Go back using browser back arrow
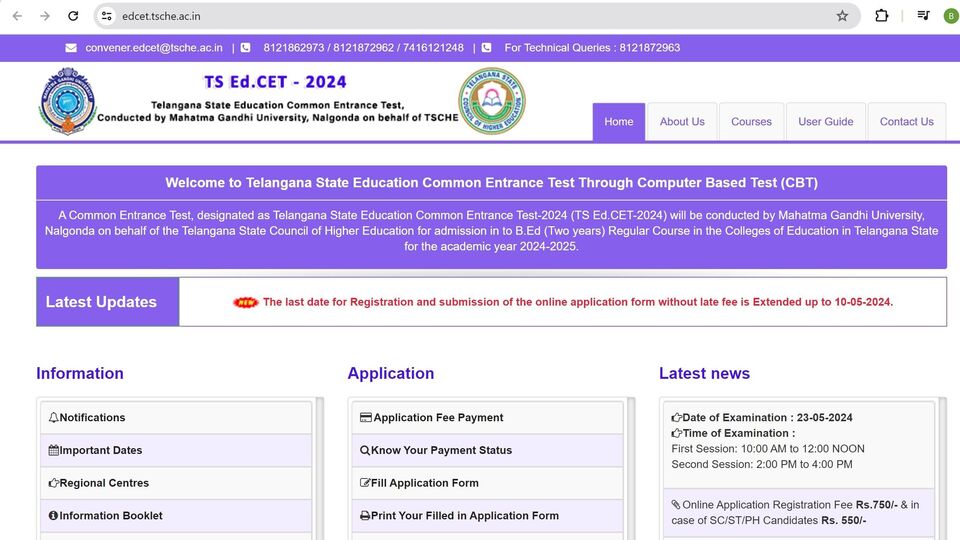 coord(17,16)
